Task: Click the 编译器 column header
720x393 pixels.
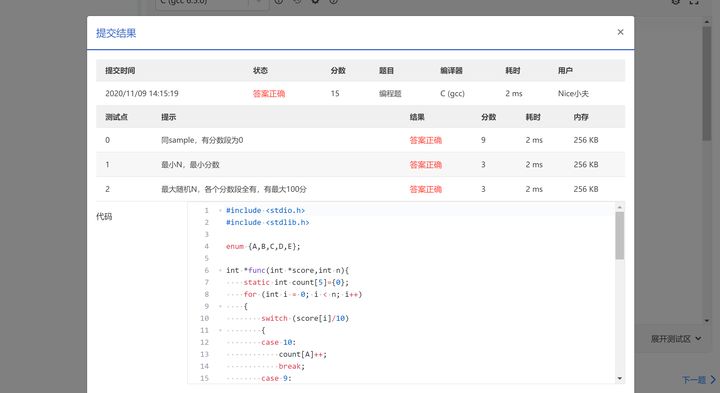Action: tap(451, 71)
